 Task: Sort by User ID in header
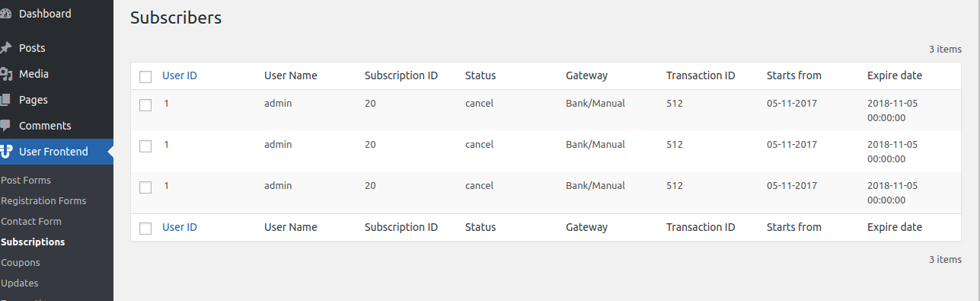point(180,75)
